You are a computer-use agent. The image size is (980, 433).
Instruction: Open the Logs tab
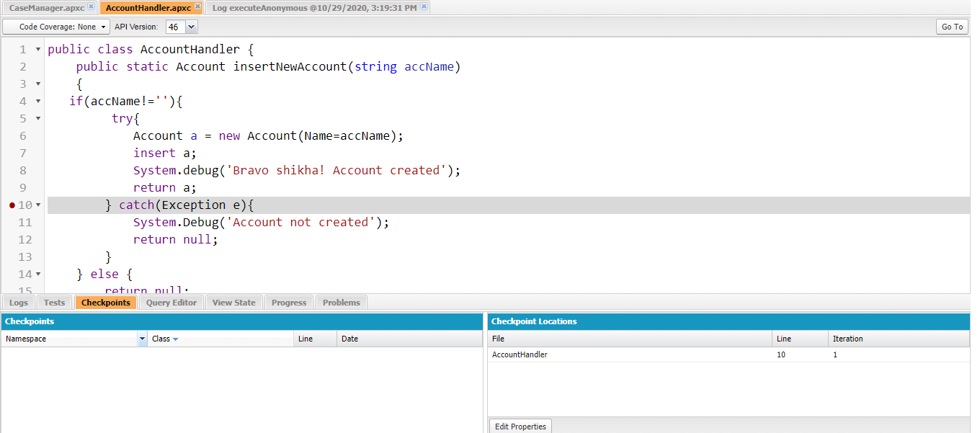(19, 303)
